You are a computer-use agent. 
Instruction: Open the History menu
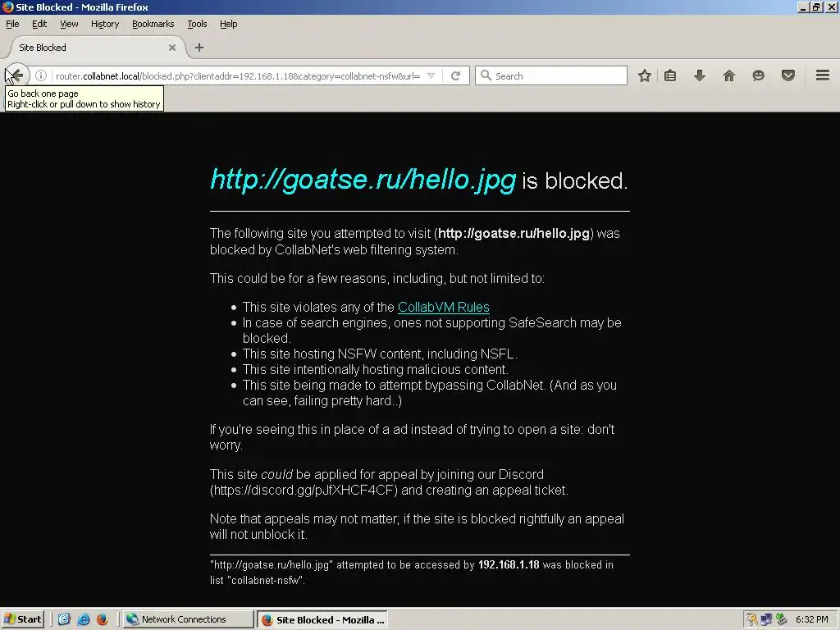[x=105, y=24]
